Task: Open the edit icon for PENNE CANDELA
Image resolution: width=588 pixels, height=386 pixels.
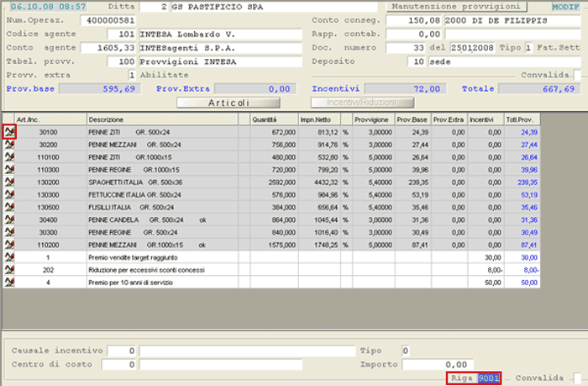Action: click(9, 219)
